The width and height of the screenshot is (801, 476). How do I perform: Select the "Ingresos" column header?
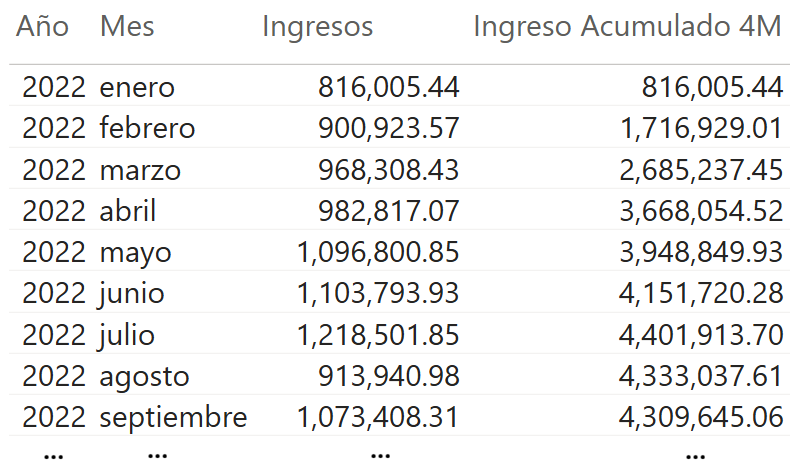(x=317, y=27)
